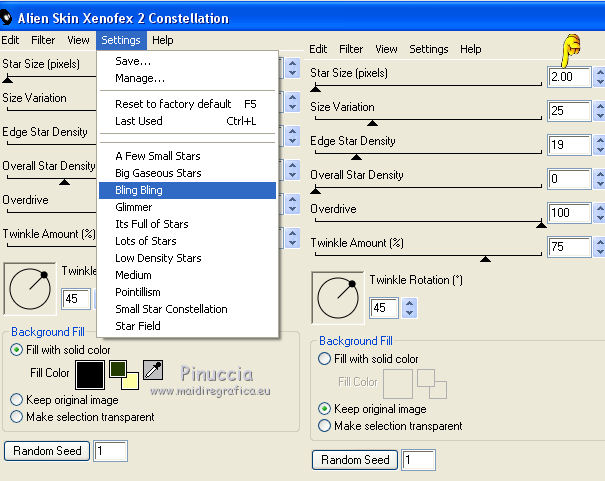The width and height of the screenshot is (605, 481).
Task: Select right Make selection transparent radio
Action: (324, 425)
